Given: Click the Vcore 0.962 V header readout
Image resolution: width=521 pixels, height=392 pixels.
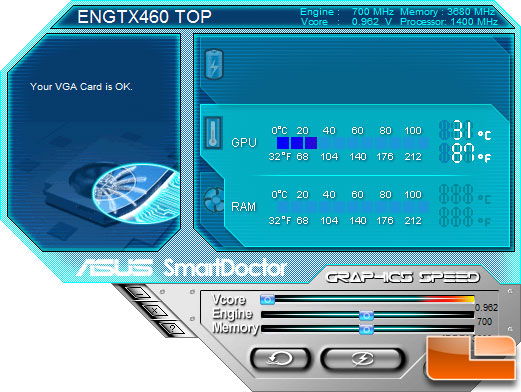Looking at the screenshot, I should click(347, 22).
